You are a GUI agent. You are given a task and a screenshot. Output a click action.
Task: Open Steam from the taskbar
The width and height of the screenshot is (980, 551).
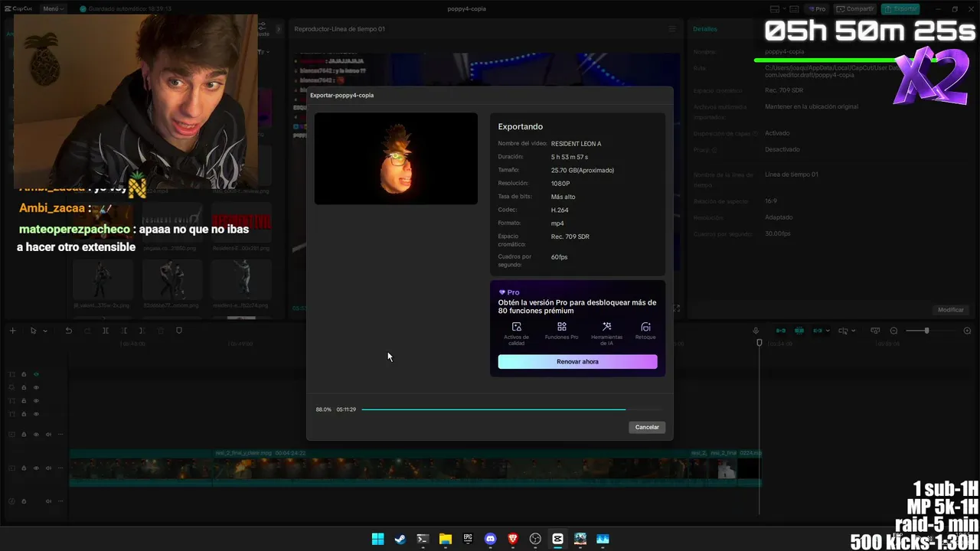point(400,539)
